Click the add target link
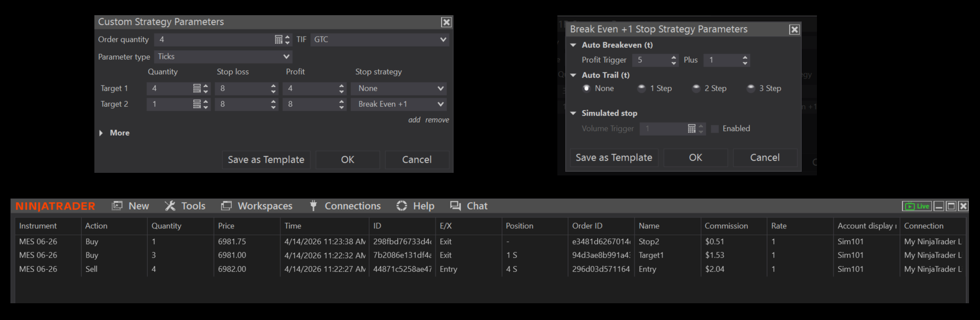980x320 pixels. 414,120
